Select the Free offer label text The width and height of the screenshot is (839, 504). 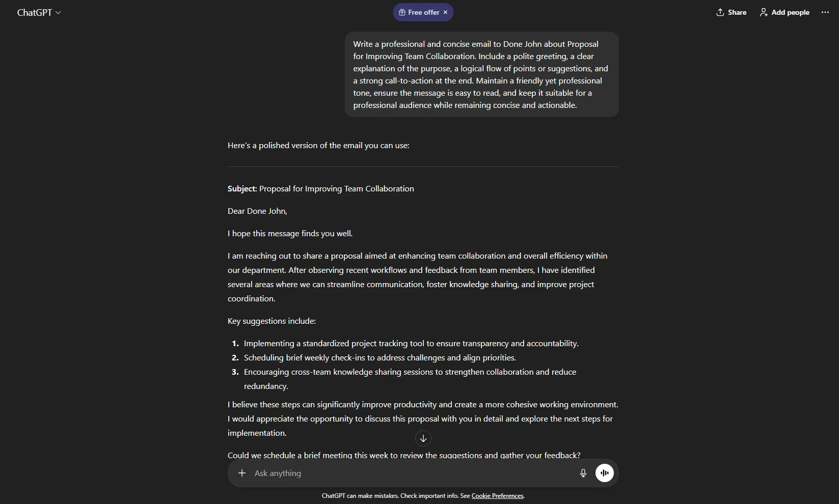click(423, 12)
